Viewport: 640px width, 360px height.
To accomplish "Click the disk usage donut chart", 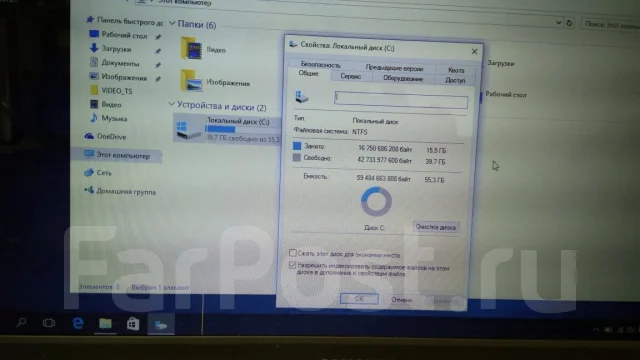I will (x=376, y=201).
